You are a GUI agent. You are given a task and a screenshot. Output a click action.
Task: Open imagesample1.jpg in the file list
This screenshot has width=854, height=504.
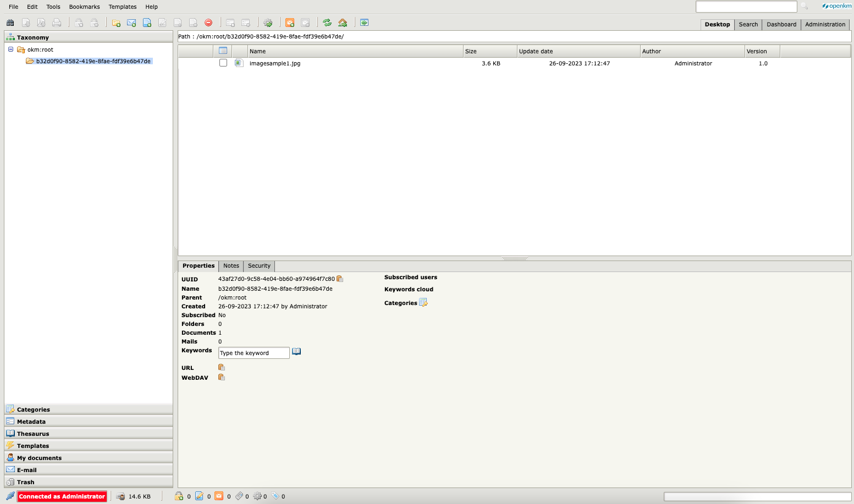tap(275, 63)
